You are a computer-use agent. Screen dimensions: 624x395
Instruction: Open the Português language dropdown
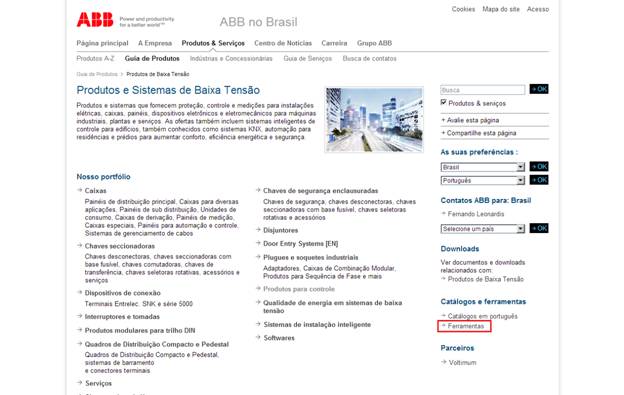coord(483,181)
